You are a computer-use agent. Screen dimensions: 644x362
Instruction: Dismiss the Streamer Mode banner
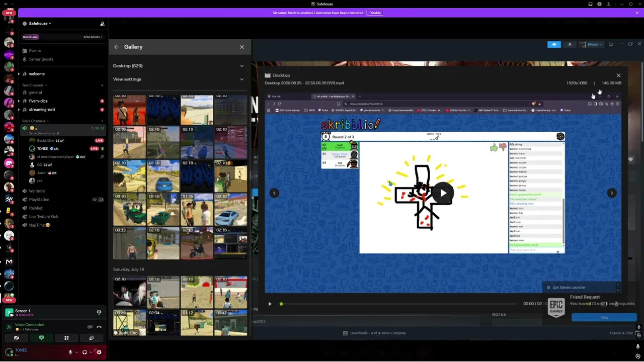(637, 13)
